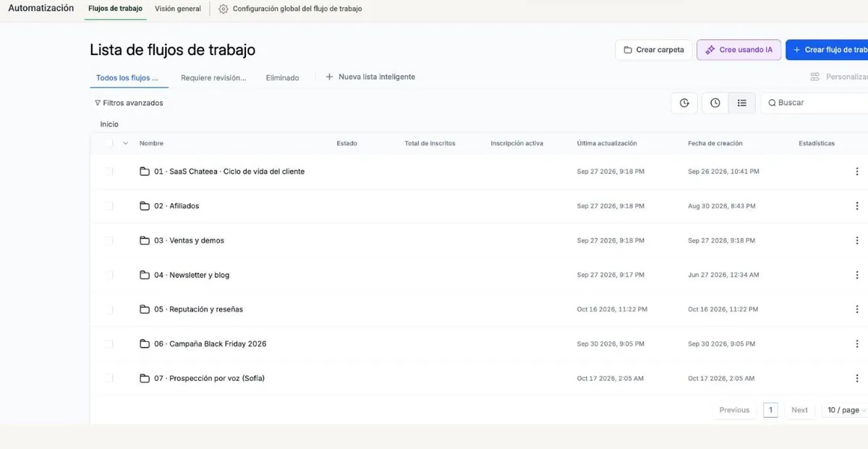The width and height of the screenshot is (868, 449).
Task: Click the 'Cree usando IA' button
Action: (739, 50)
